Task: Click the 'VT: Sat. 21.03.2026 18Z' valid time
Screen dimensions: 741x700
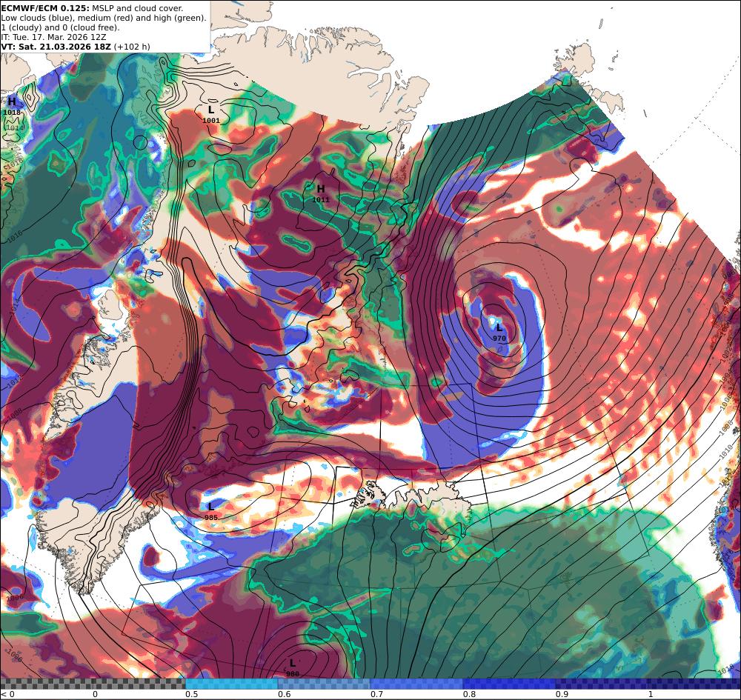Action: (x=56, y=47)
